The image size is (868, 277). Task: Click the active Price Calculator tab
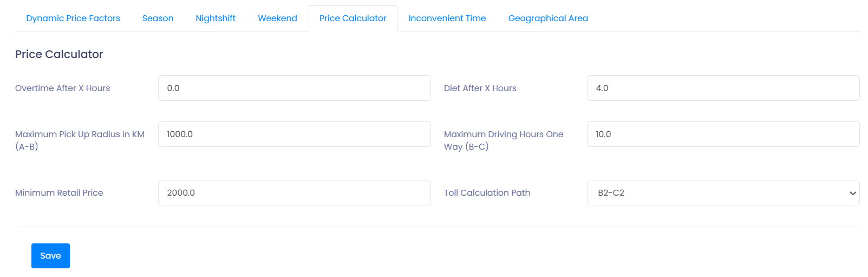pos(353,18)
